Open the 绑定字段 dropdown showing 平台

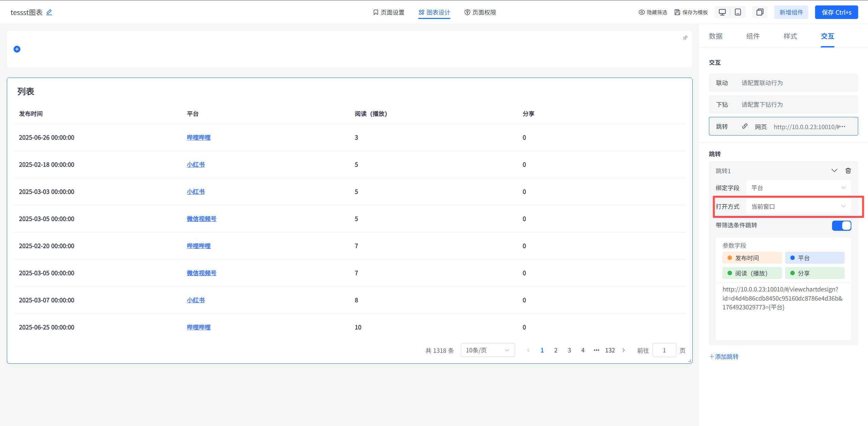(798, 188)
